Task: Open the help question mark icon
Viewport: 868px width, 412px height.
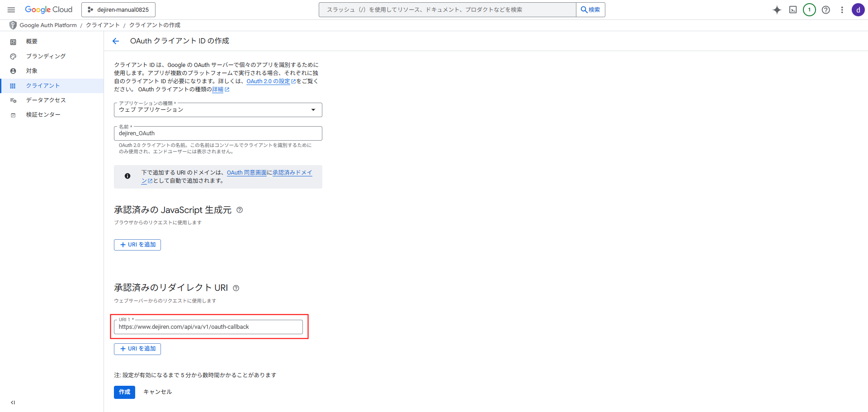Action: (826, 10)
